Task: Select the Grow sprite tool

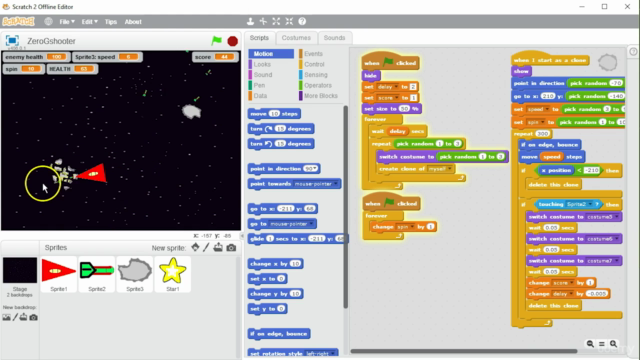Action: coord(276,21)
